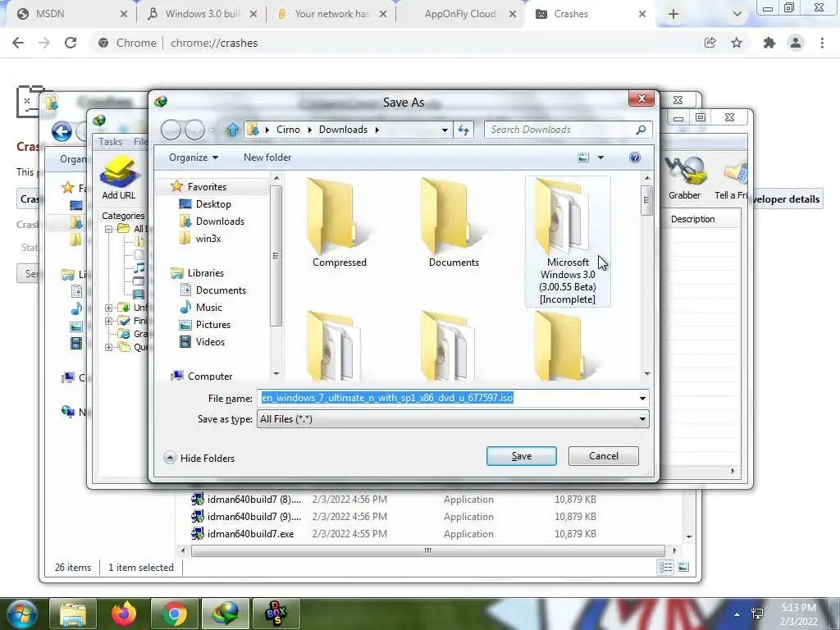
Task: Click Save button in Save As dialog
Action: [x=521, y=456]
